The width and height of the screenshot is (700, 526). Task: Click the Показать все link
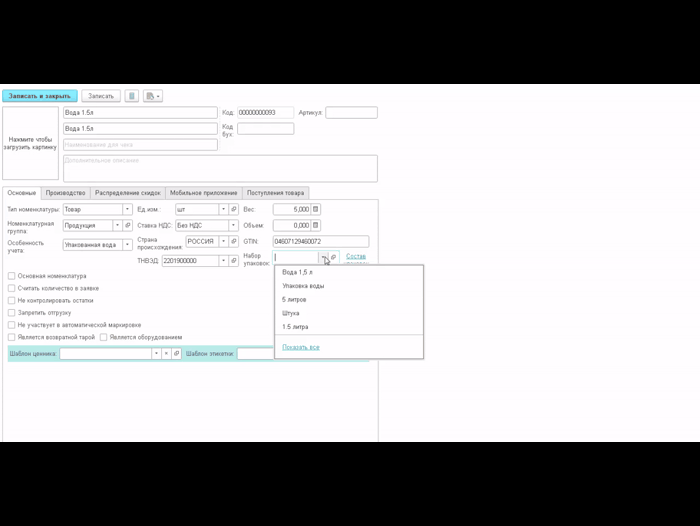point(301,347)
